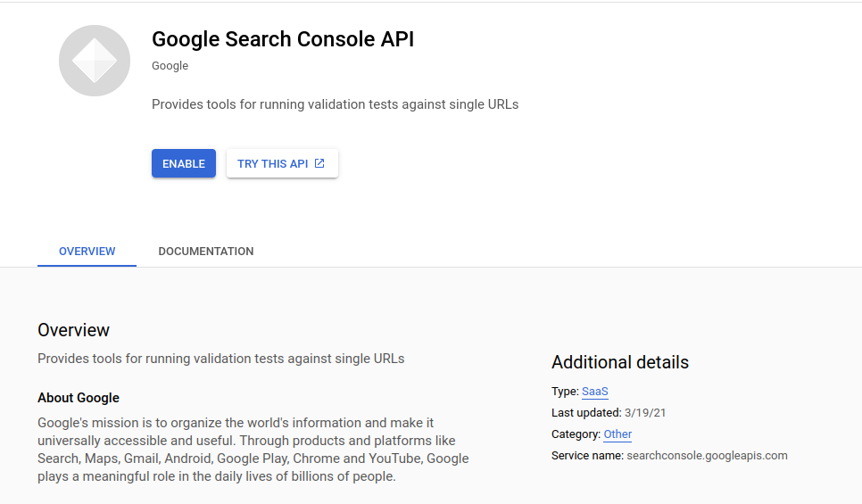Viewport: 862px width, 504px height.
Task: Enable the Google Search Console API
Action: point(184,163)
